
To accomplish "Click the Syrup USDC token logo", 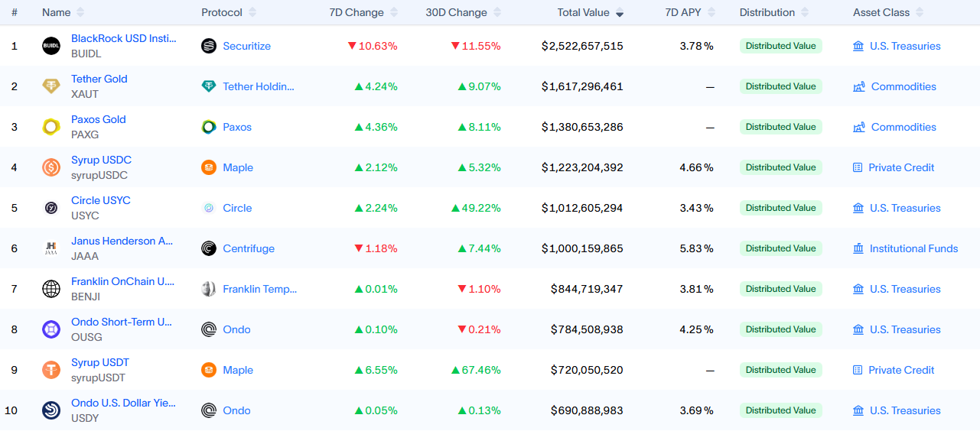I will (51, 167).
